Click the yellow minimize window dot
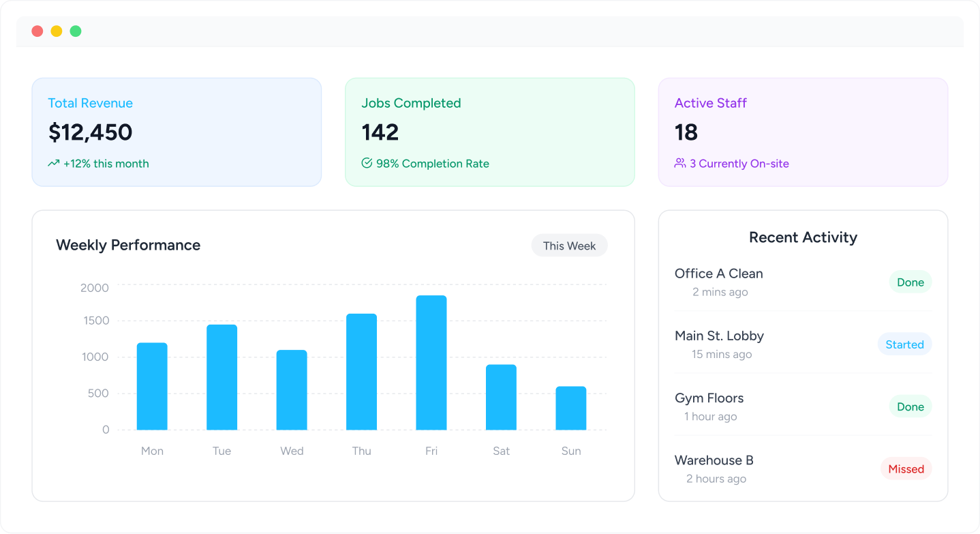This screenshot has height=534, width=980. (57, 31)
